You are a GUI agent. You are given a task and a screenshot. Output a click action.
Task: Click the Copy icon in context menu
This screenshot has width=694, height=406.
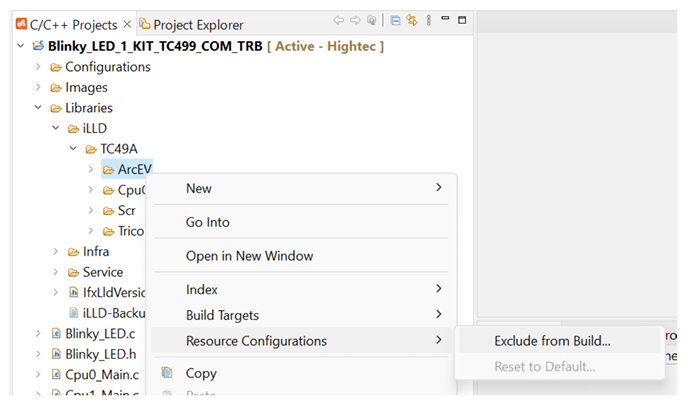[167, 373]
